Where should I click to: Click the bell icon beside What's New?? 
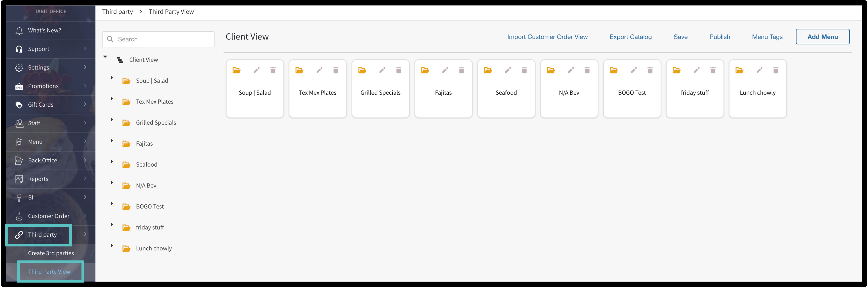tap(19, 31)
